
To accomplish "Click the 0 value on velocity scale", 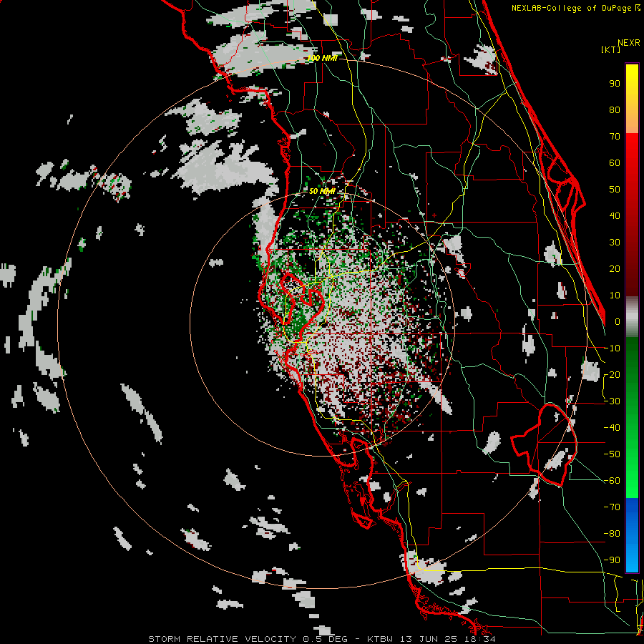I will (618, 322).
